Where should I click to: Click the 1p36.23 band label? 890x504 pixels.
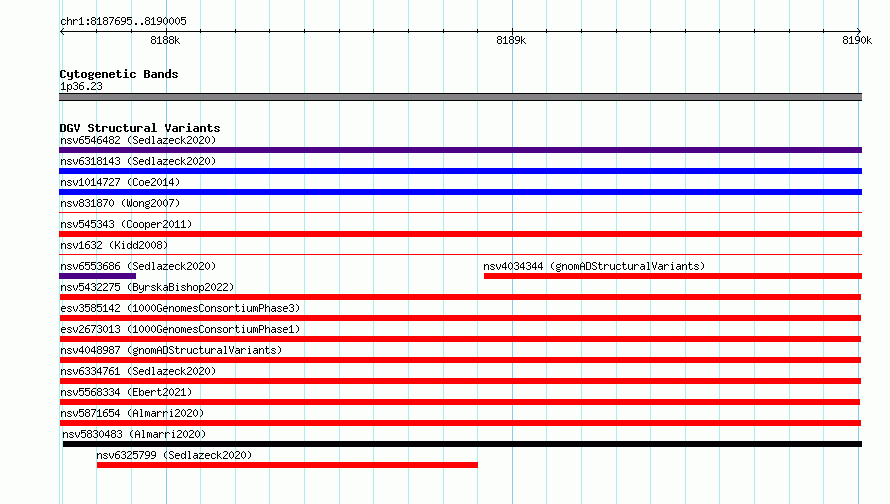[x=81, y=86]
